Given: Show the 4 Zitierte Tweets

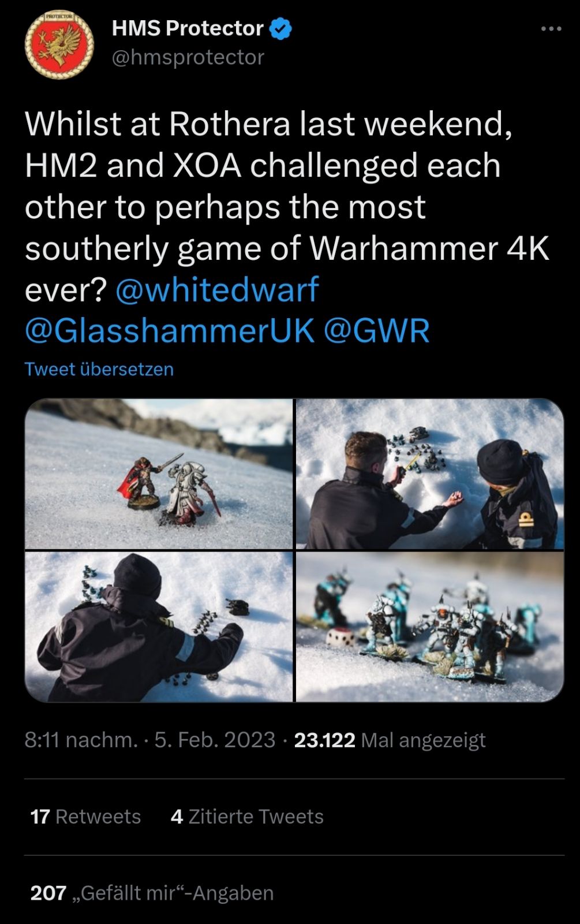Looking at the screenshot, I should [248, 817].
